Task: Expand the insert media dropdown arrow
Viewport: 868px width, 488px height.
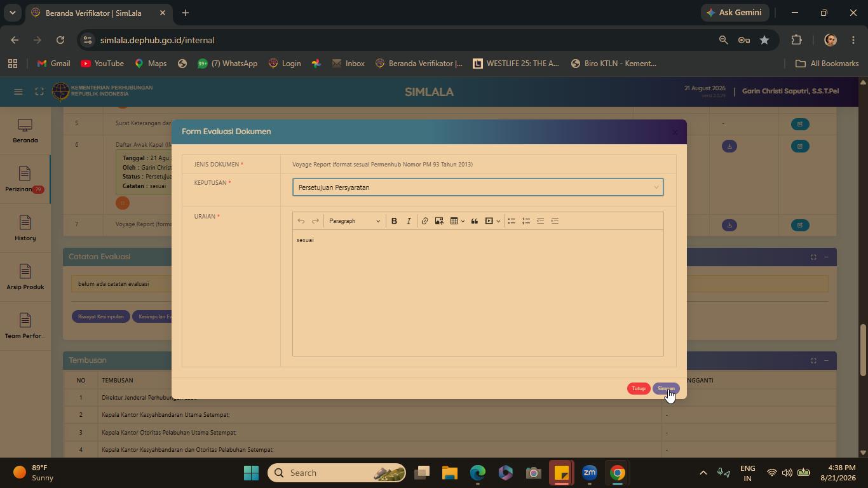Action: tap(498, 221)
